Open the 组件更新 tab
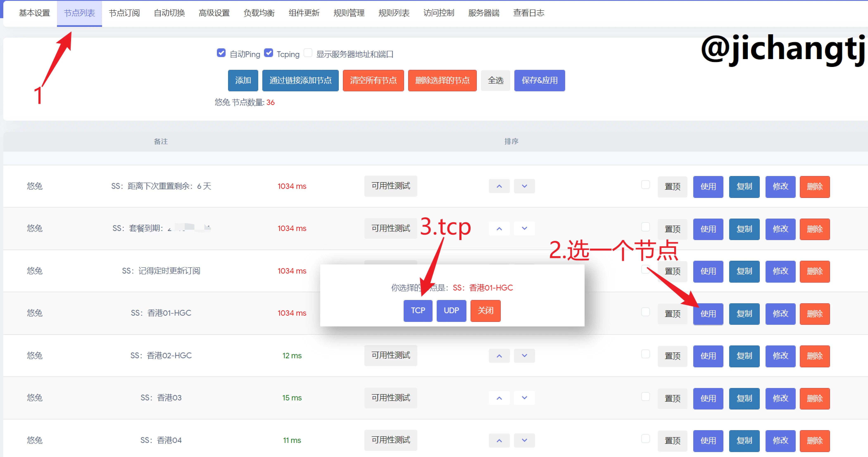 coord(304,13)
